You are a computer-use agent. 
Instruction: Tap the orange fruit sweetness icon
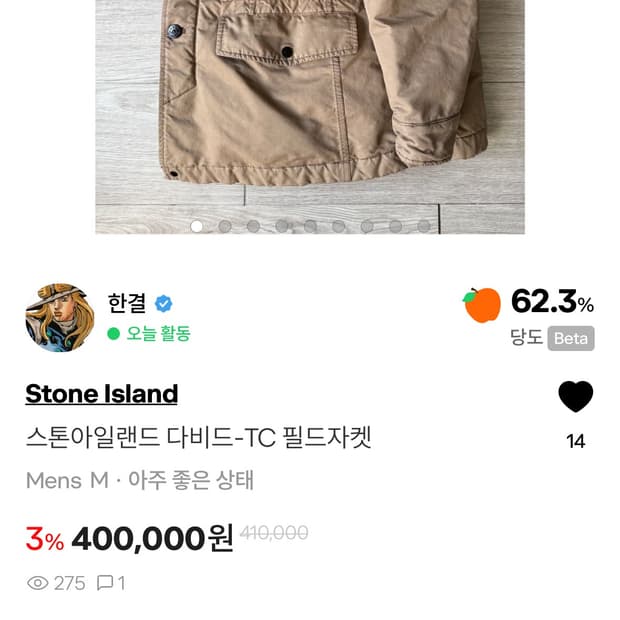pyautogui.click(x=482, y=305)
